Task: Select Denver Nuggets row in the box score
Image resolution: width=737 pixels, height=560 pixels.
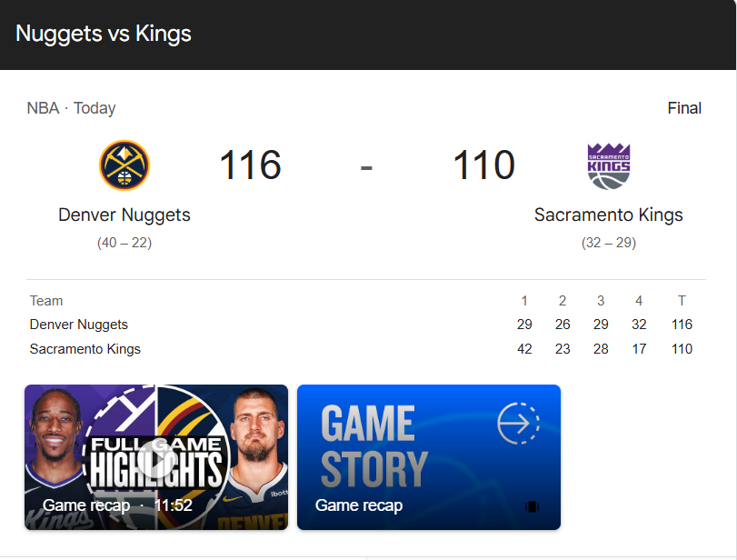Action: 79,325
